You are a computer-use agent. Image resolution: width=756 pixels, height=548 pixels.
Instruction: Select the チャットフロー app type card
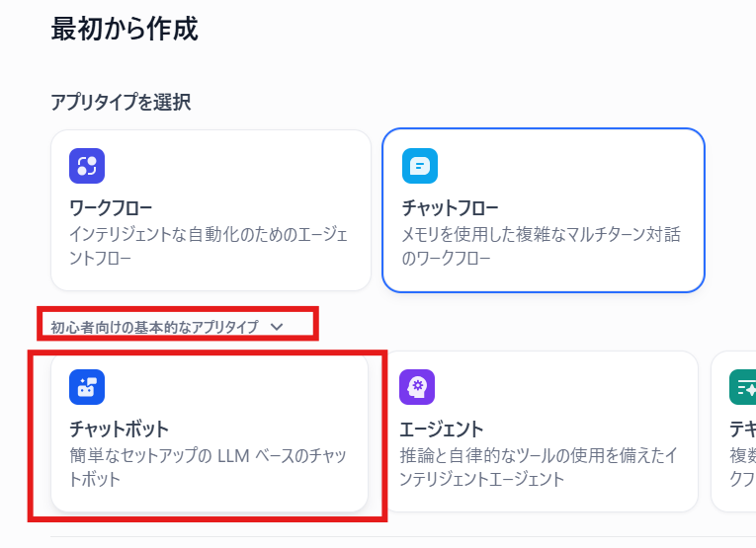click(x=543, y=210)
